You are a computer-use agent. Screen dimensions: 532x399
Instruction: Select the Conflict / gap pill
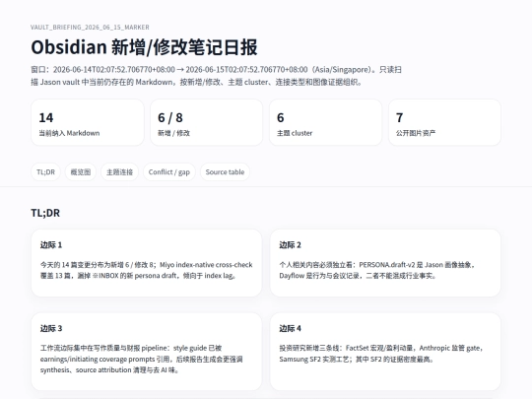point(169,172)
